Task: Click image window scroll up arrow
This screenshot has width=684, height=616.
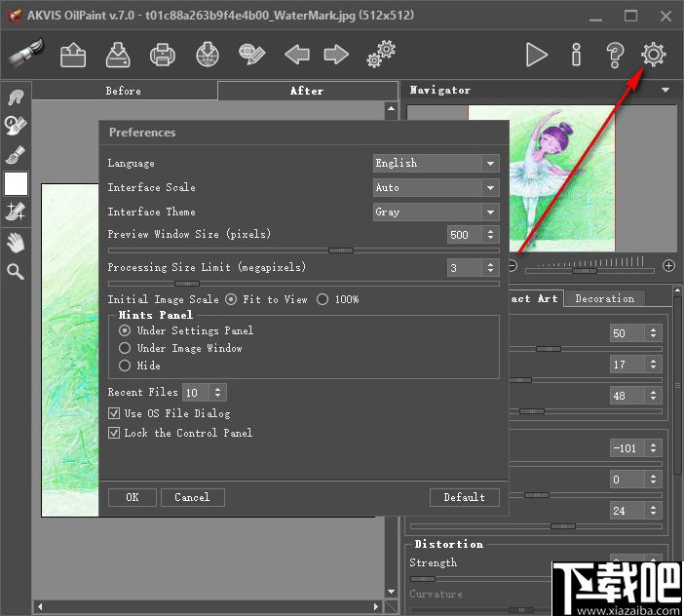Action: pos(392,108)
